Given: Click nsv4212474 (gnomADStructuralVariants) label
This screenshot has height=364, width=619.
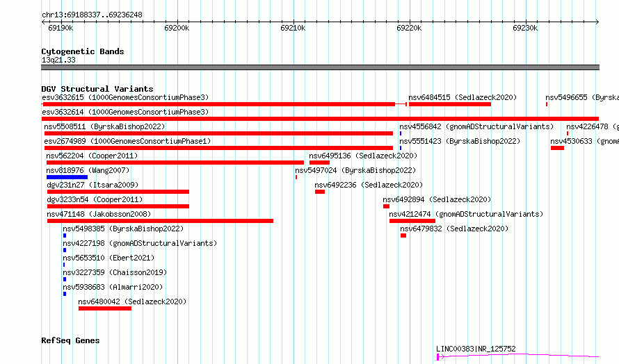Looking at the screenshot, I should [466, 214].
